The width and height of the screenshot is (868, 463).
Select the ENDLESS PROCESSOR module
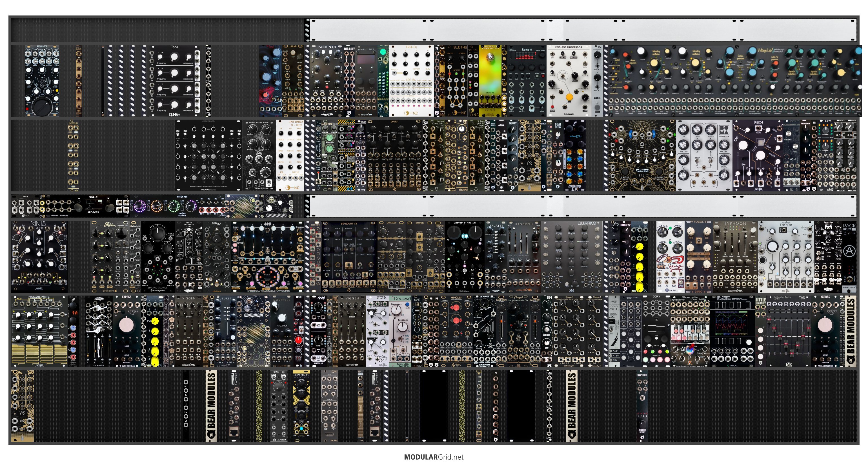(569, 81)
